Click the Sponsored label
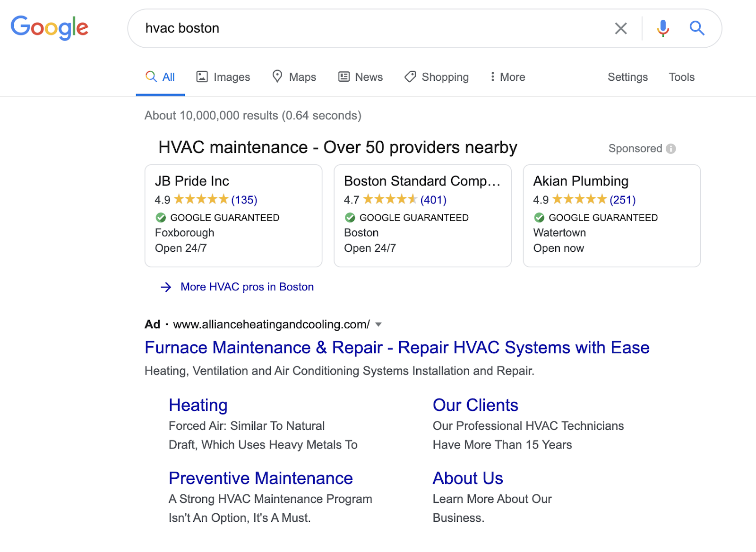Image resolution: width=756 pixels, height=552 pixels. (x=635, y=149)
